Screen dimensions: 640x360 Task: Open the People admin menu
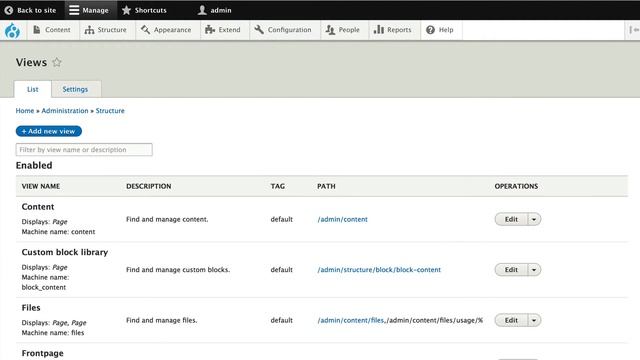tap(343, 30)
